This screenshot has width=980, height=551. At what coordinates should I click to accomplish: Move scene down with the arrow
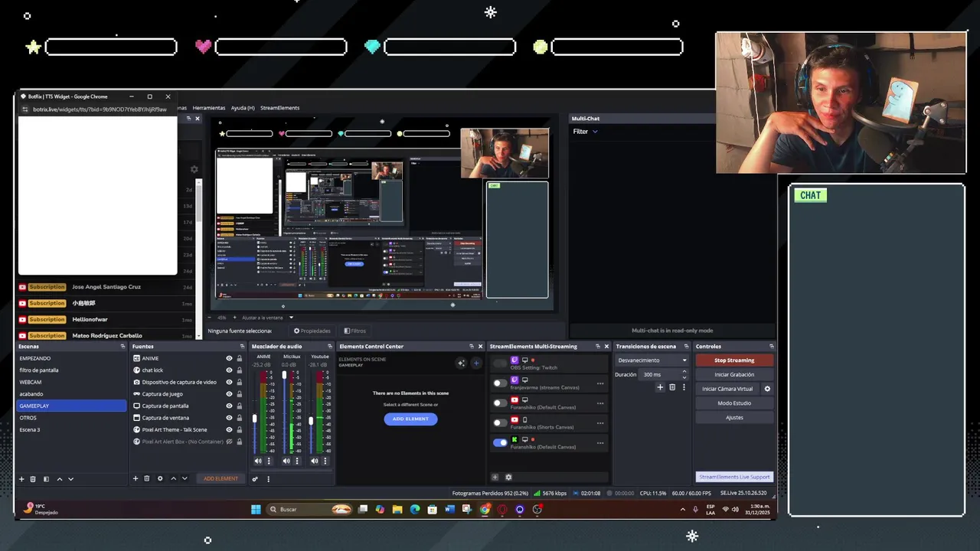[70, 479]
